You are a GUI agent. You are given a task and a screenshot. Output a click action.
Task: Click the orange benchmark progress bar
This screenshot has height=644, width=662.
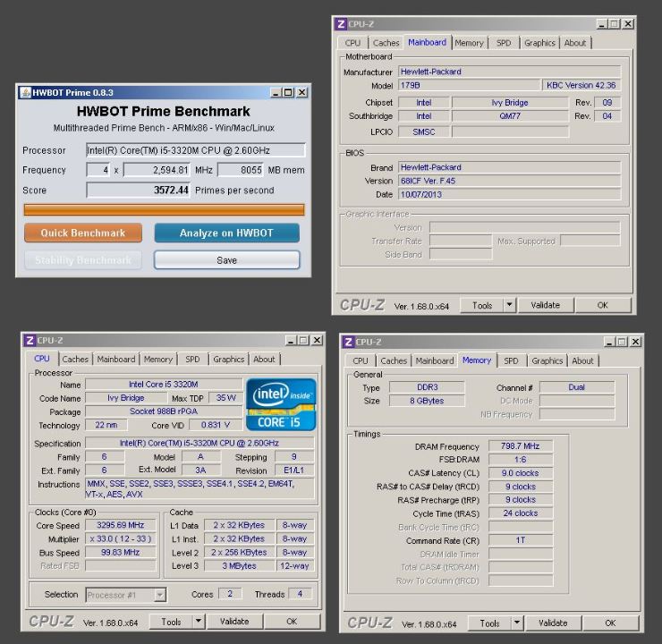(x=165, y=209)
